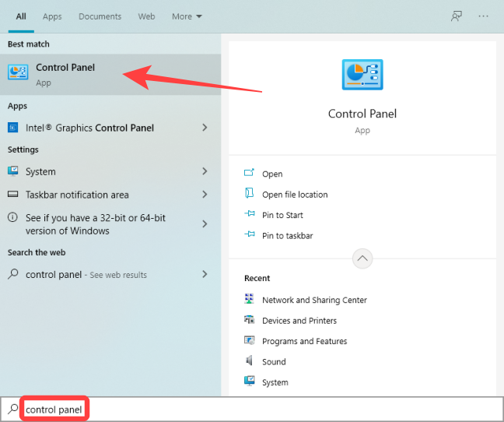
Task: Click the Intel Graphics Control Panel icon
Action: pos(13,128)
